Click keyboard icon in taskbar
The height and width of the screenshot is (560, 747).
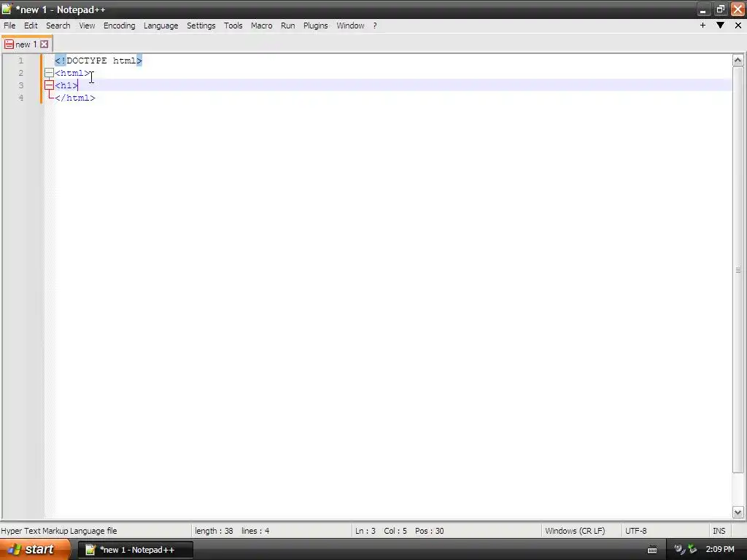652,550
